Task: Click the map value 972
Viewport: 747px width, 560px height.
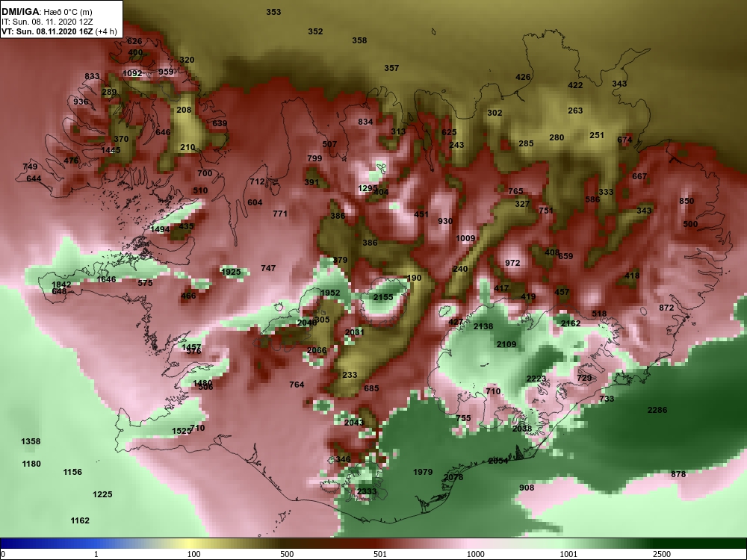Action: point(512,263)
